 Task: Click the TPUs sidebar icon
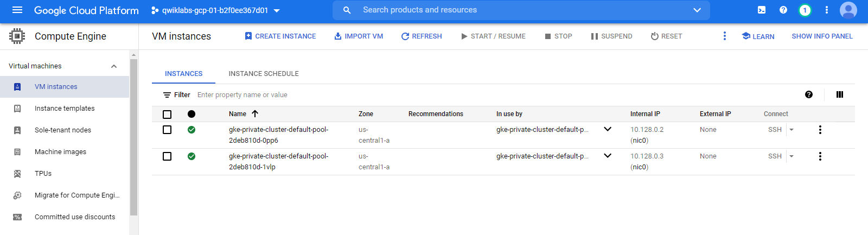[x=17, y=174]
